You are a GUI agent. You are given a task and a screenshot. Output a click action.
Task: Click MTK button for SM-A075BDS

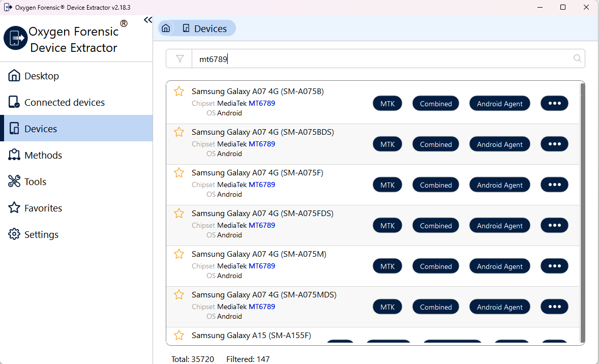[x=387, y=144]
